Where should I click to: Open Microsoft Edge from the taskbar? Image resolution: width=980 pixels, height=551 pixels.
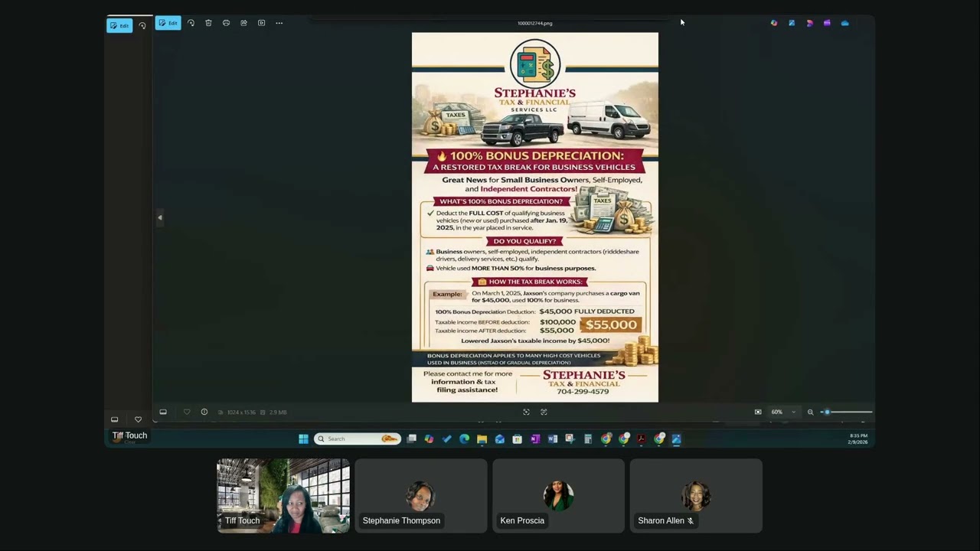tap(464, 439)
